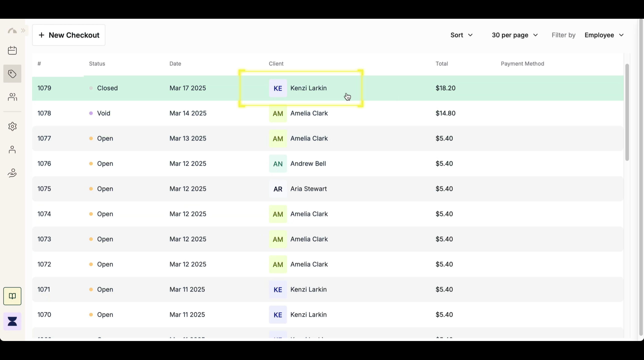
Task: Open checkout row number 1078
Action: (x=44, y=113)
